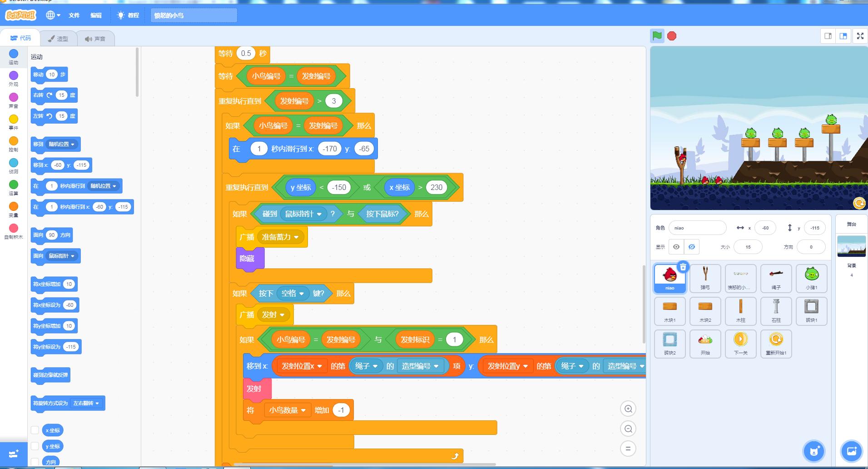This screenshot has width=868, height=469.
Task: Edit the sprite name field niao
Action: 697,228
